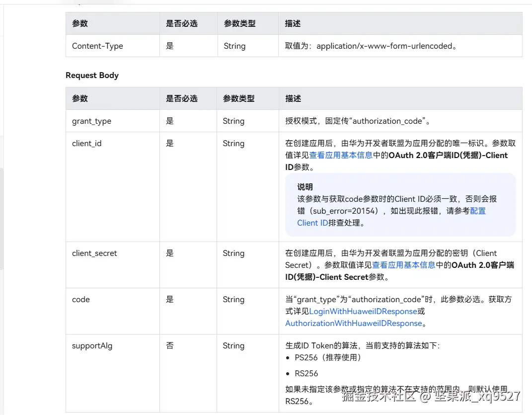Click String type in client_id row

click(233, 143)
